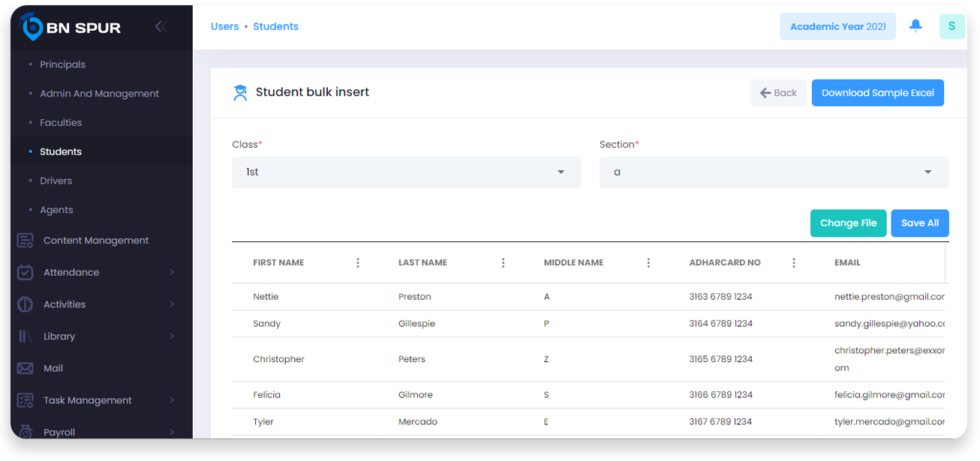Open First Name column options menu
This screenshot has height=461, width=980.
(x=358, y=263)
